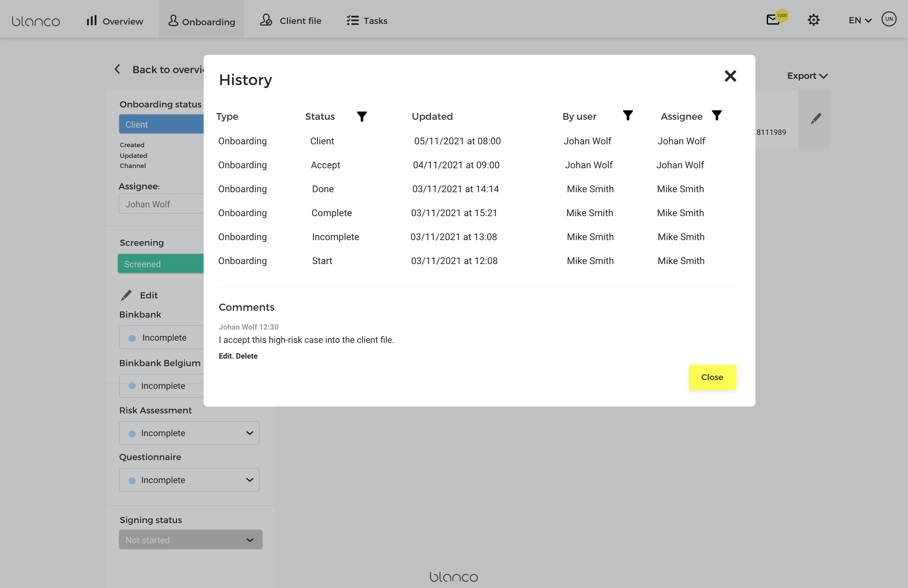Screen dimensions: 908x588
Task: Open settings gear icon
Action: [x=813, y=20]
